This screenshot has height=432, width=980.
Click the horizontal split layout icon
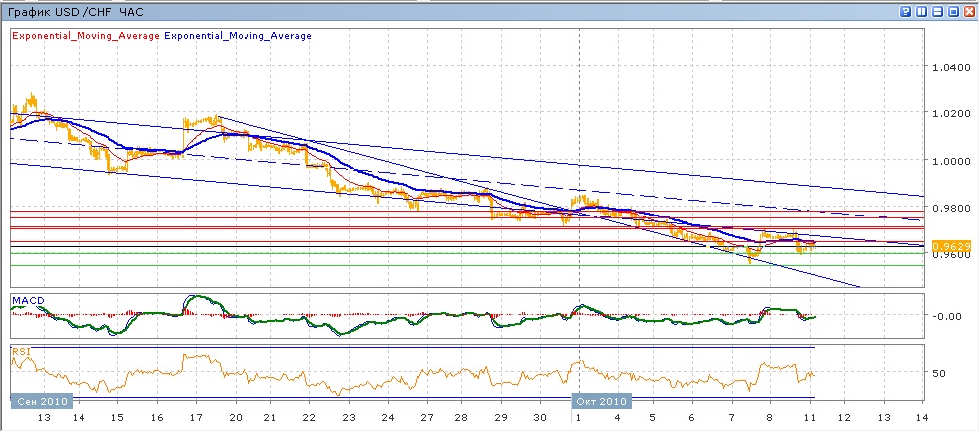coord(938,11)
